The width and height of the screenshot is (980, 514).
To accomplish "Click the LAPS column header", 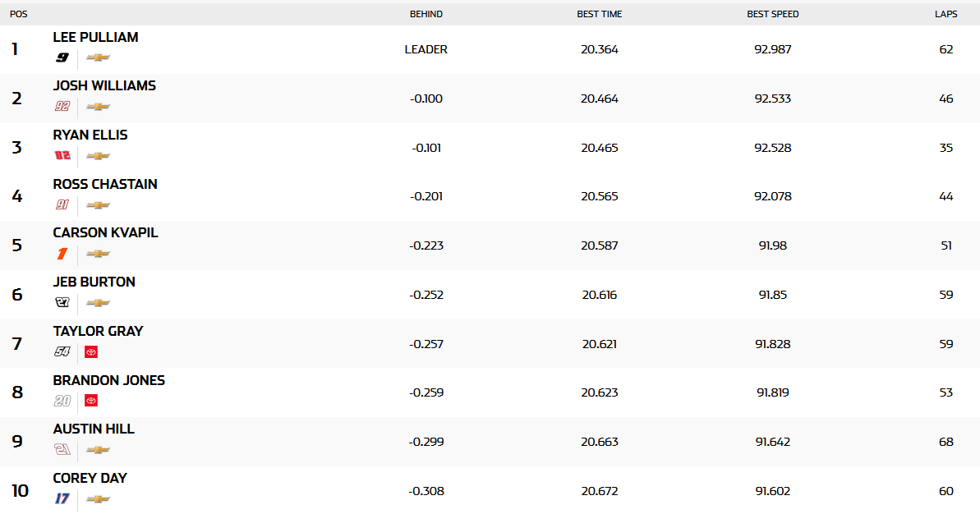I will (945, 14).
